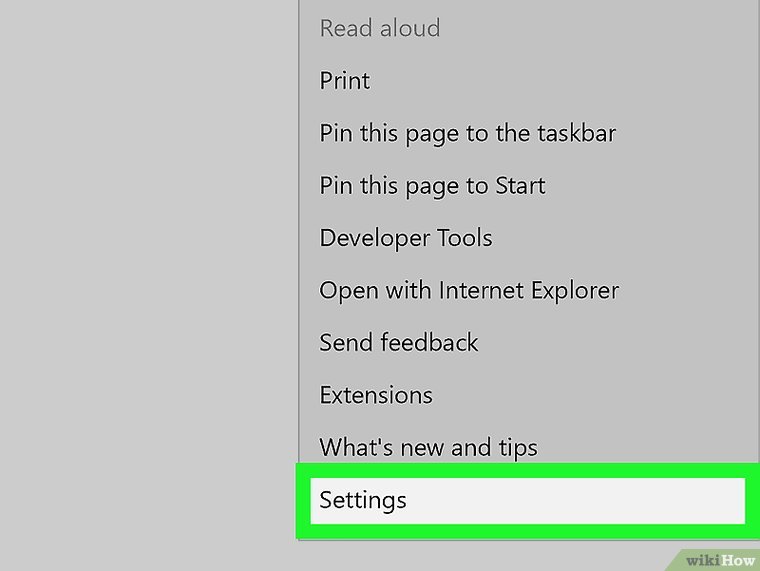Screen dimensions: 760x571
Task: Open Developer Tools
Action: (405, 238)
